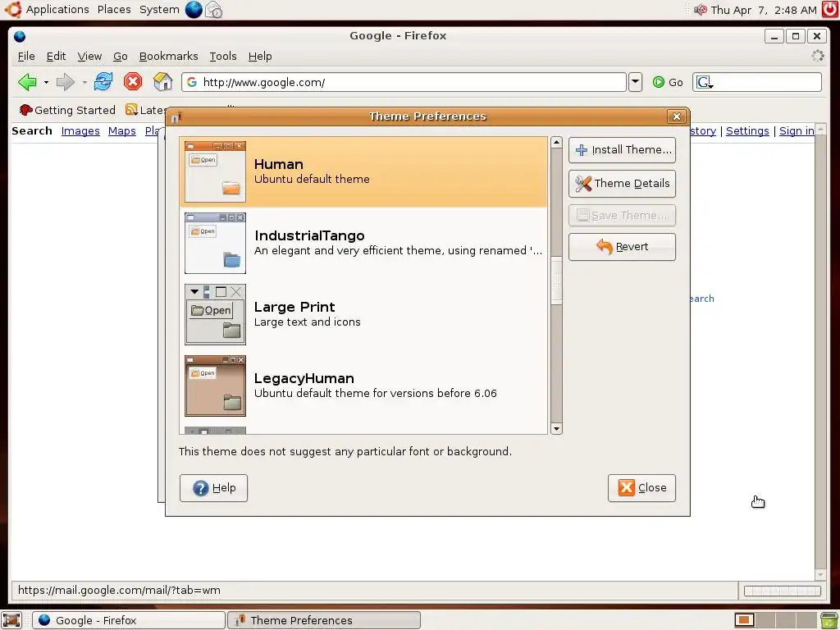This screenshot has height=630, width=840.
Task: Select the LegacyHuman theme
Action: point(363,386)
